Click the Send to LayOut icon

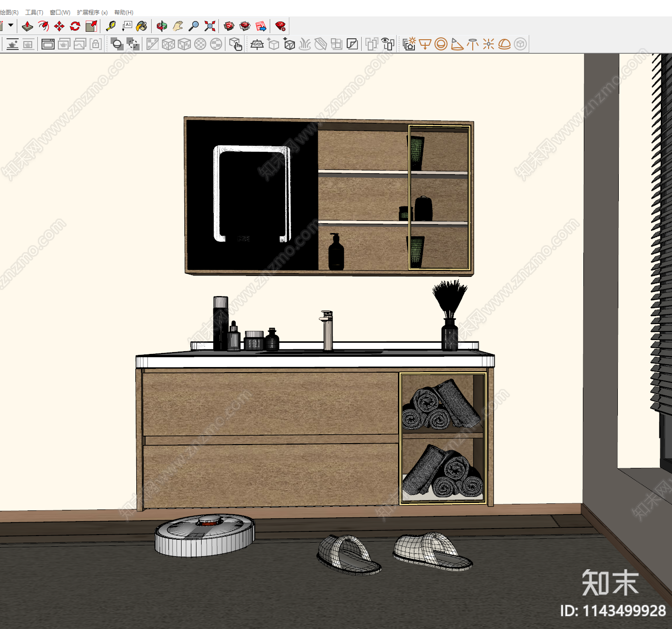pos(261,26)
